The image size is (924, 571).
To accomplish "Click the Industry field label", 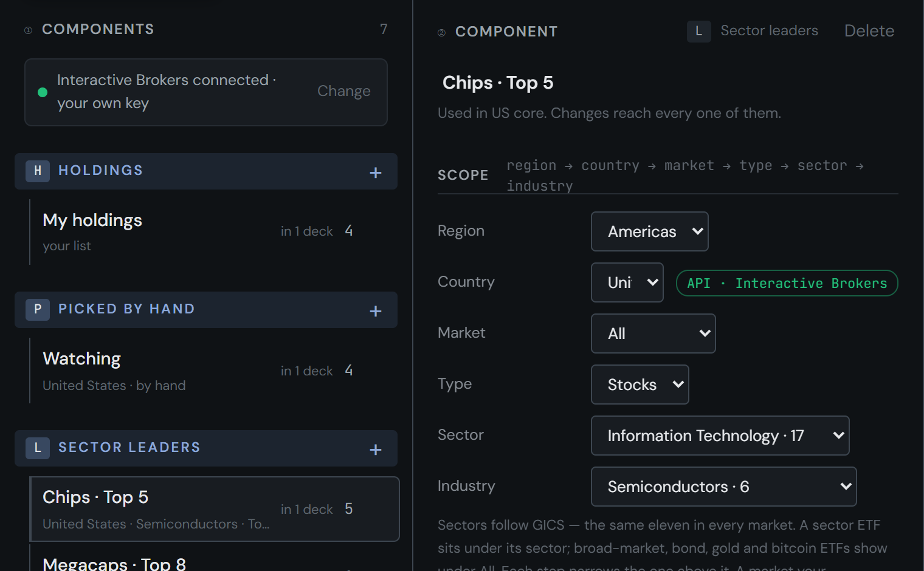I will click(466, 486).
